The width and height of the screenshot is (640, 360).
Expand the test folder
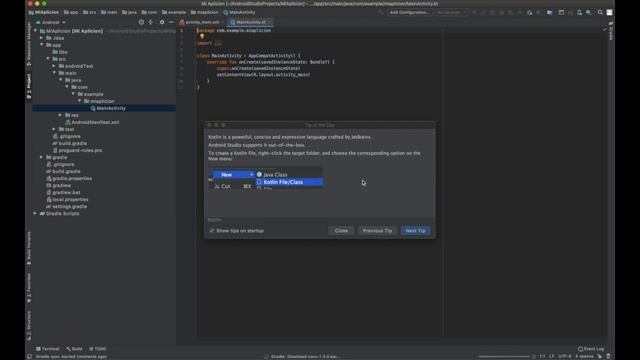54,129
